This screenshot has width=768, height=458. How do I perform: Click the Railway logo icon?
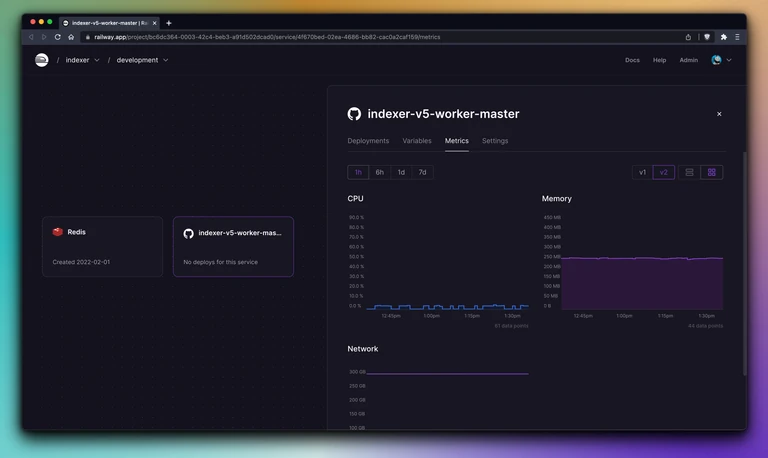coord(42,60)
